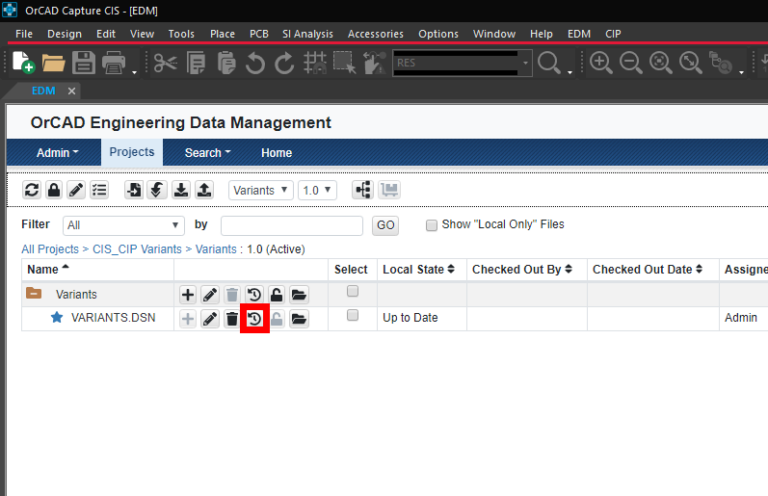This screenshot has height=496, width=768.
Task: Click the upload arrow icon in the EDM toolbar
Action: 204,190
